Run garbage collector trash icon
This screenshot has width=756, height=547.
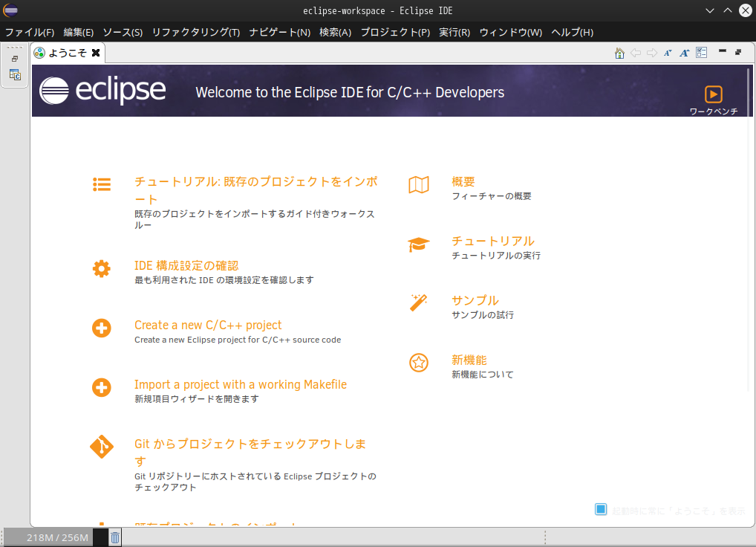click(x=115, y=537)
